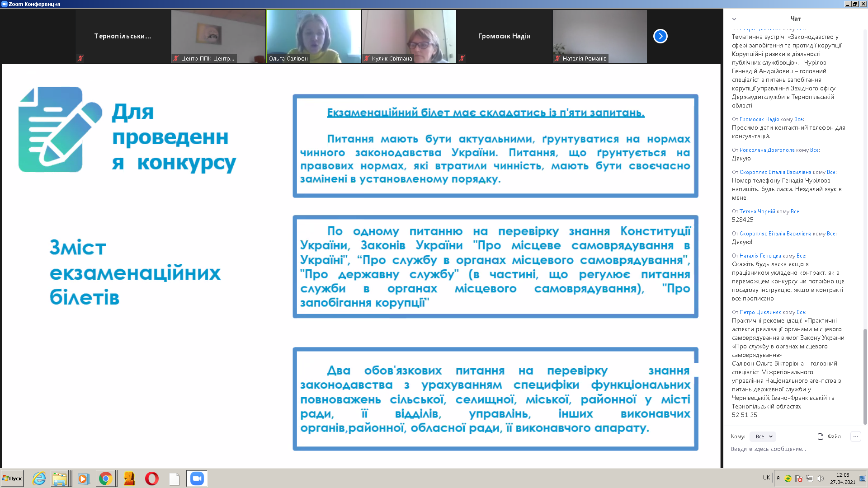
Task: Open chat more options (three dots)
Action: tap(855, 436)
